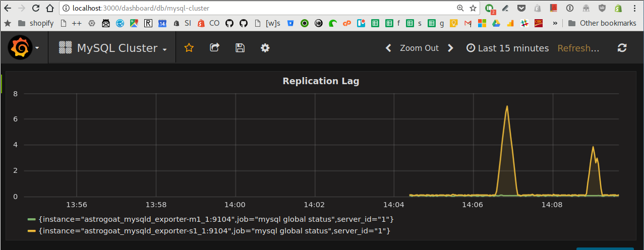Screen dimensions: 644x250
Task: Open the Bitbucket bookmark
Action: tap(291, 23)
